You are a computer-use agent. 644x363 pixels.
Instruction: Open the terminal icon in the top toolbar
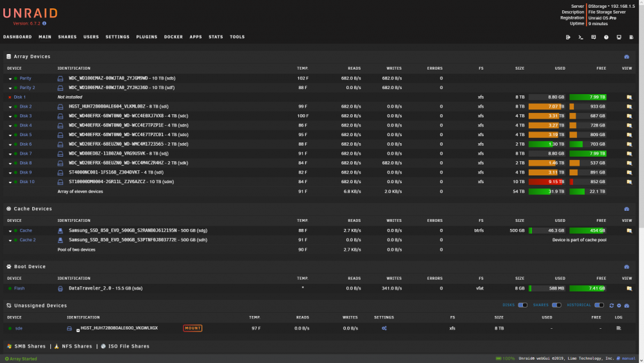(581, 37)
